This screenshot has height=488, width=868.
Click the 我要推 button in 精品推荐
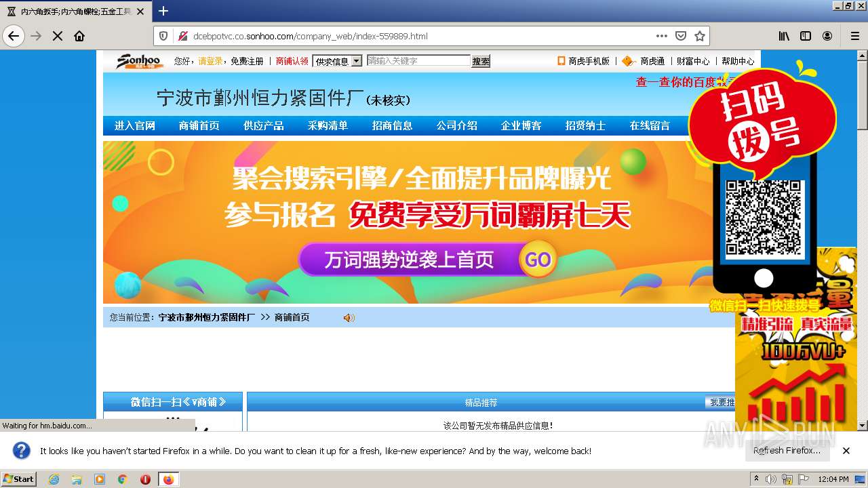click(721, 403)
